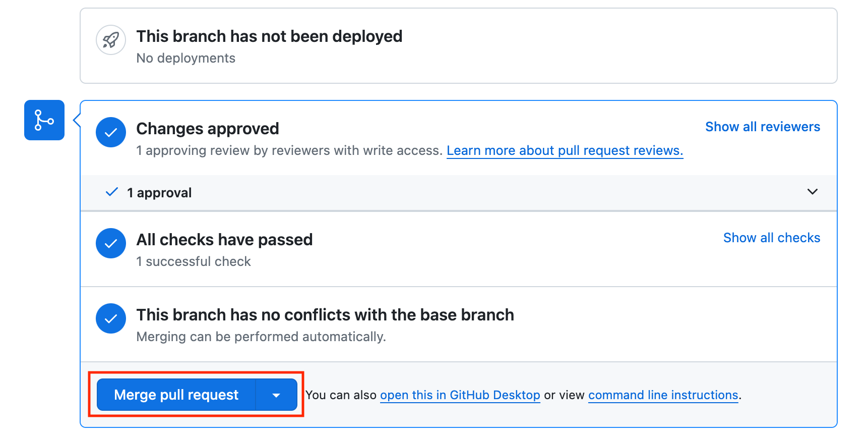Click the small checkmark beside 1 approval

(x=111, y=192)
